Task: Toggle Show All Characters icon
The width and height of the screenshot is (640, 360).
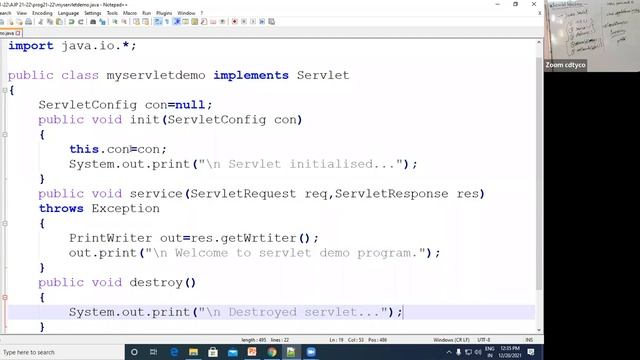Action: click(166, 22)
